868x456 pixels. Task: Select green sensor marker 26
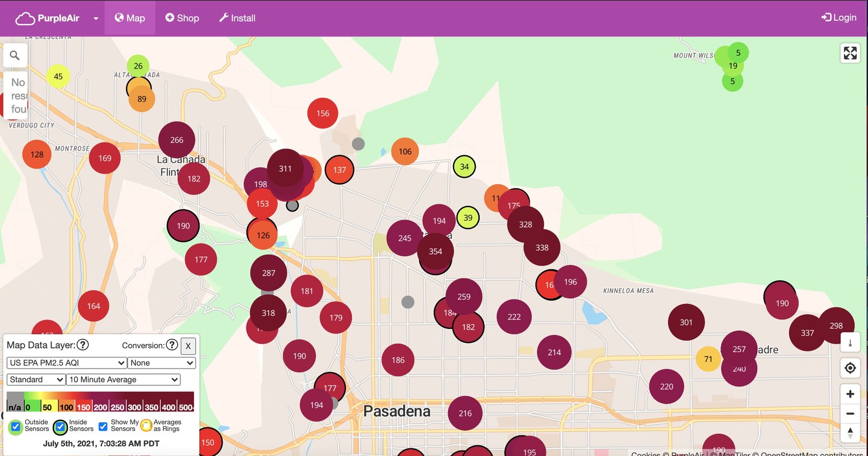tap(138, 66)
